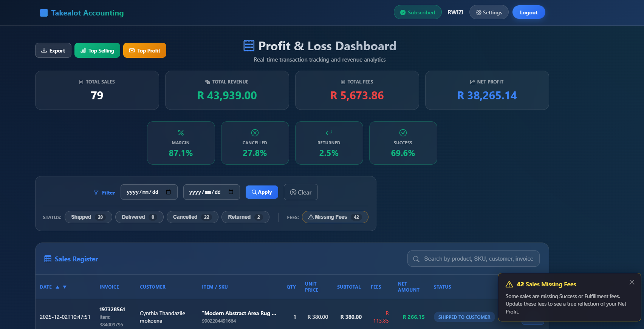Click the Subscribed status badge
644x329 pixels.
pos(418,12)
